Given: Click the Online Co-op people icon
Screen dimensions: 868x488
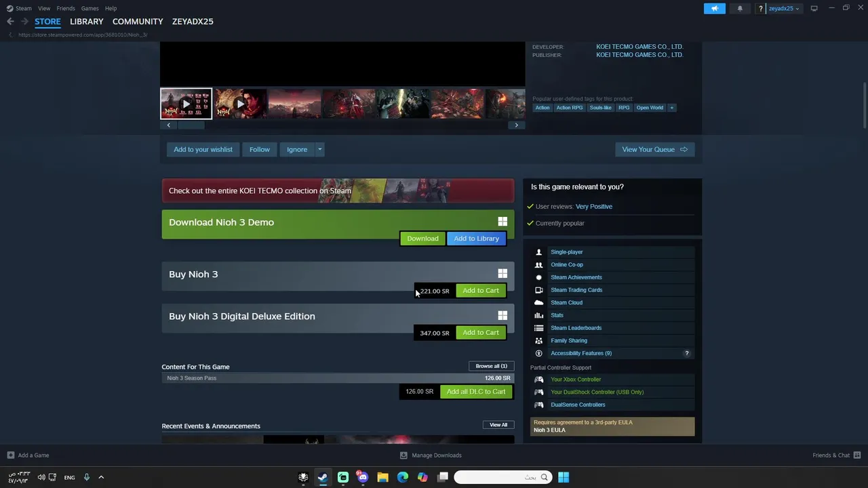Looking at the screenshot, I should [539, 265].
